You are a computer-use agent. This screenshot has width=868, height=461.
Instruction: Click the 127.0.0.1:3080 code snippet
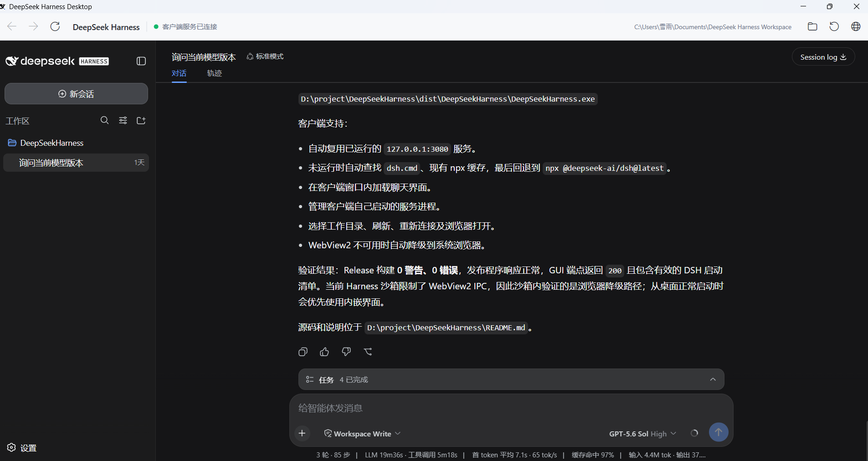(x=417, y=149)
